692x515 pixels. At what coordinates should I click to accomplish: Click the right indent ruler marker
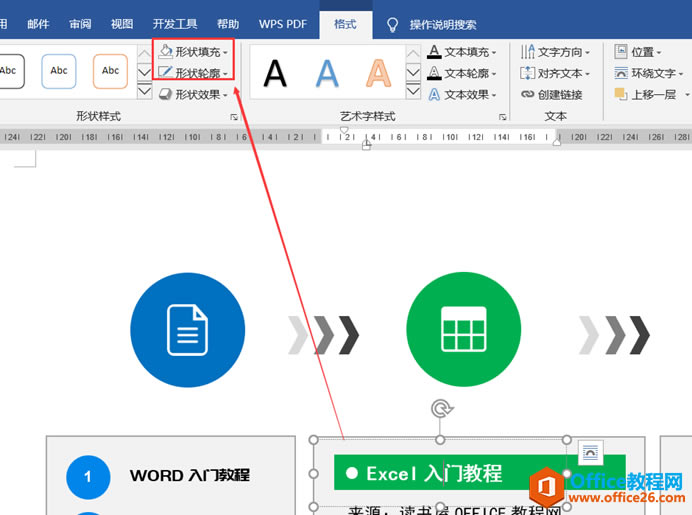[557, 140]
